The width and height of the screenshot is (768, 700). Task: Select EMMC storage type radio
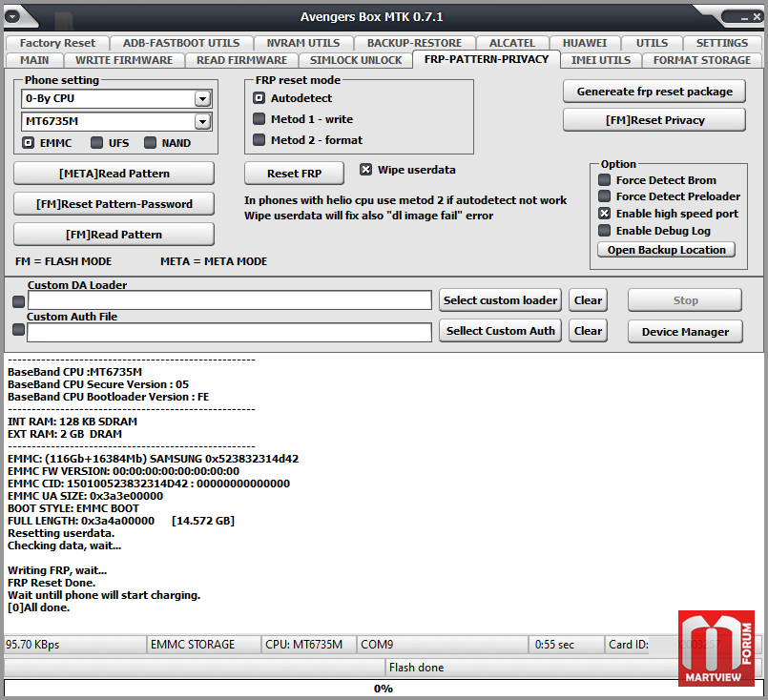pos(29,143)
